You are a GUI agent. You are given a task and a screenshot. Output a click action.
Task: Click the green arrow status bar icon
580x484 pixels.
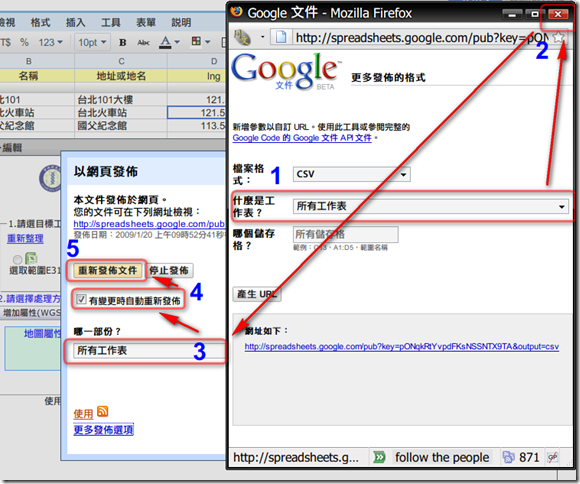pyautogui.click(x=379, y=457)
